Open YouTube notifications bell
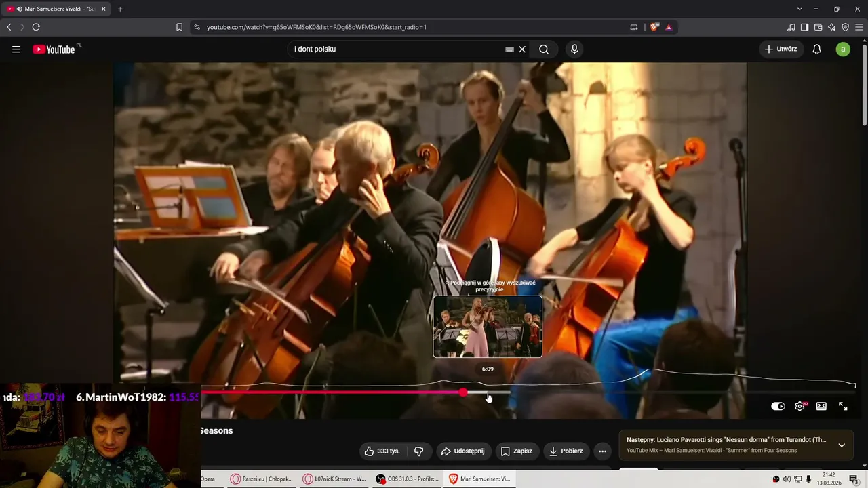This screenshot has height=488, width=868. [817, 49]
